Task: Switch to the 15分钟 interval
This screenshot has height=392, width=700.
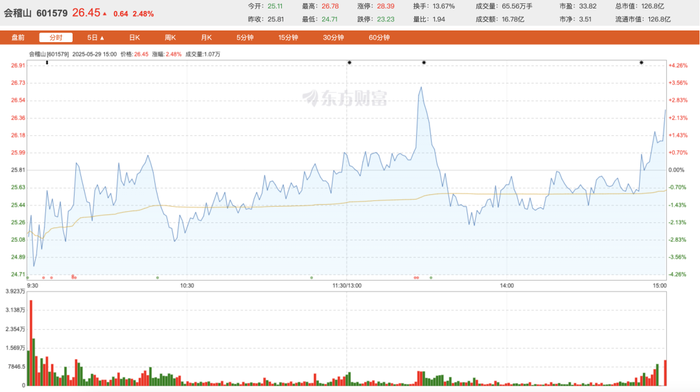Action: [288, 38]
